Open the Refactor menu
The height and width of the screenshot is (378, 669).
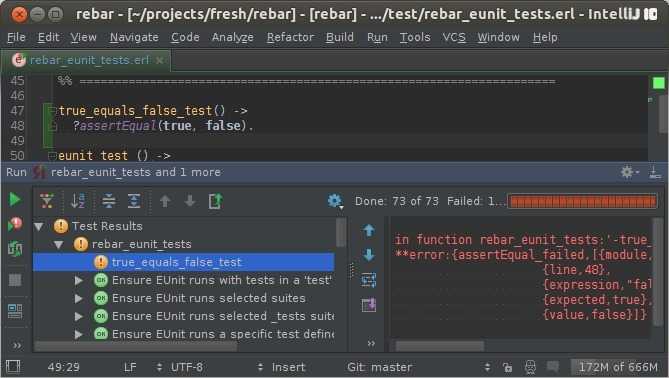tap(290, 38)
